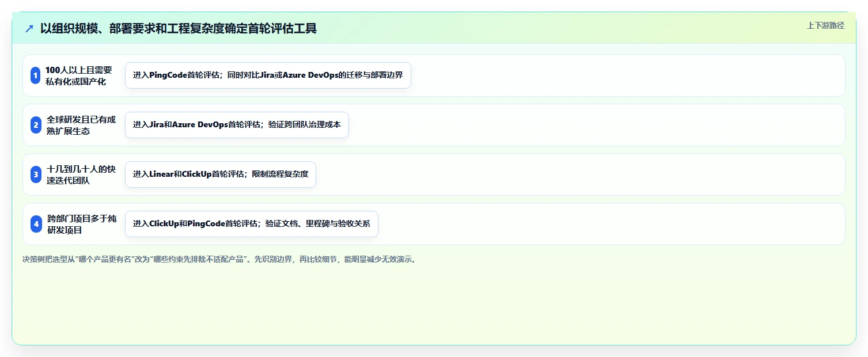Open the 进入Linear和ClickUp首轮评估 result box
The width and height of the screenshot is (868, 357).
221,174
